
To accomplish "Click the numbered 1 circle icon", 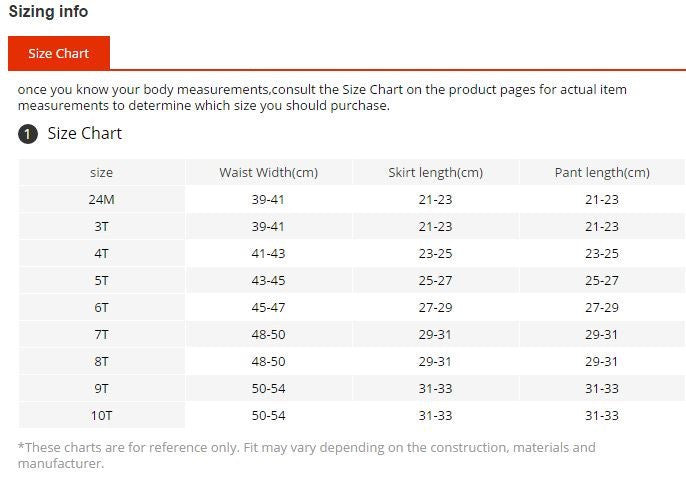I will [28, 134].
